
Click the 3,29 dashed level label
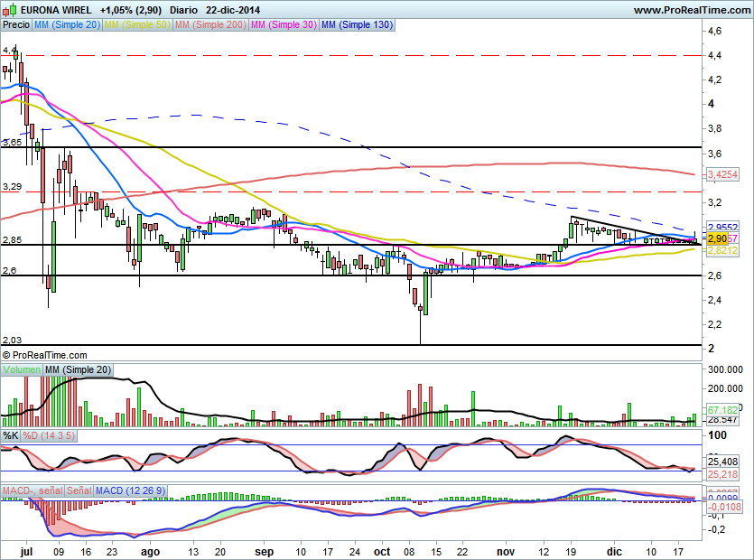click(12, 187)
